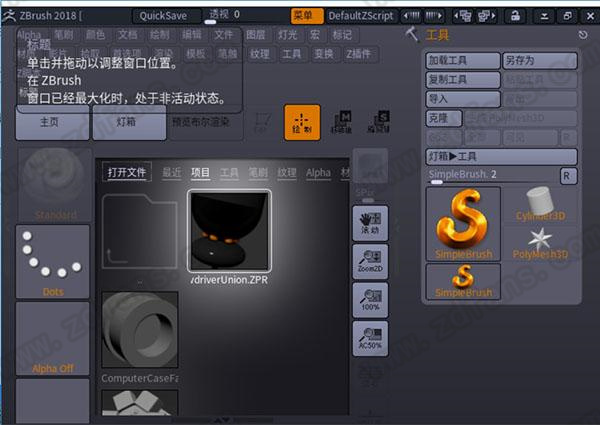
Task: Select the Scale mode icon marked S
Action: [379, 122]
